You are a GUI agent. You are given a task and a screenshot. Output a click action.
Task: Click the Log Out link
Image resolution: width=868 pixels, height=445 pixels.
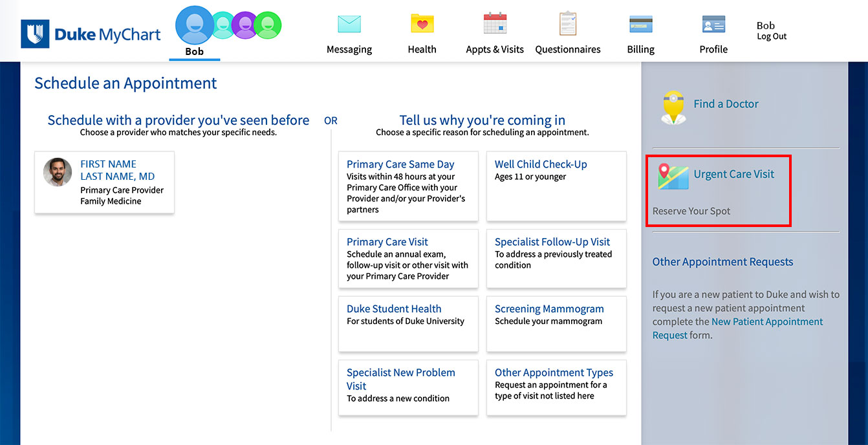[772, 36]
